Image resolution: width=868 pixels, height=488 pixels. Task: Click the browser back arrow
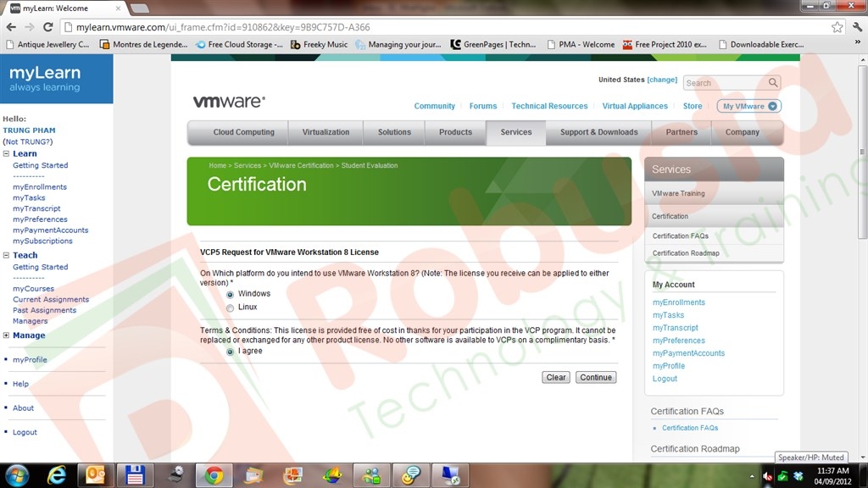(x=11, y=27)
